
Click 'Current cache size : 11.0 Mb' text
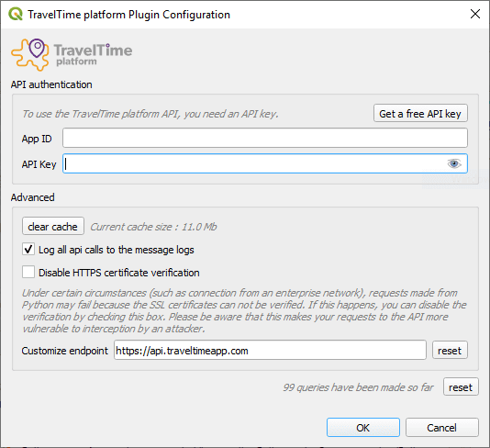[x=153, y=227]
